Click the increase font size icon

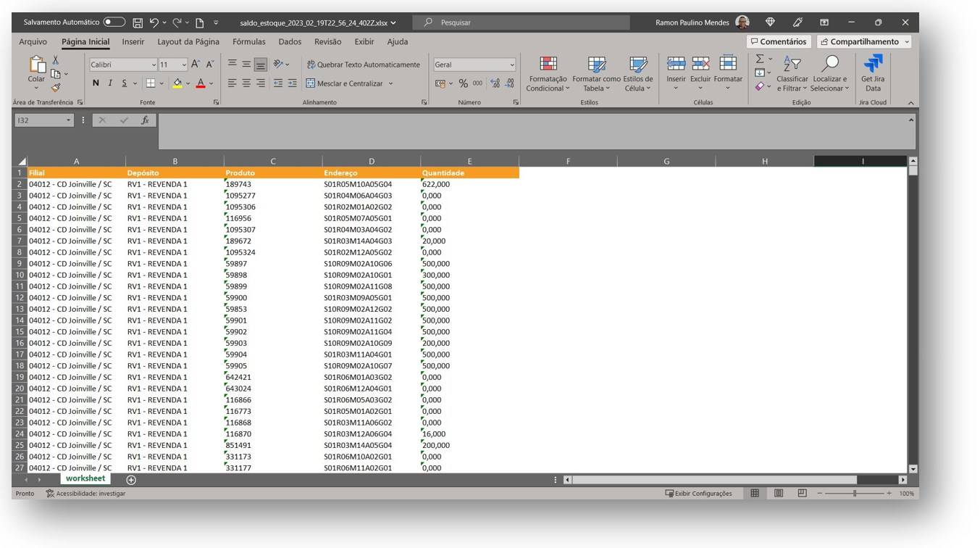click(196, 65)
